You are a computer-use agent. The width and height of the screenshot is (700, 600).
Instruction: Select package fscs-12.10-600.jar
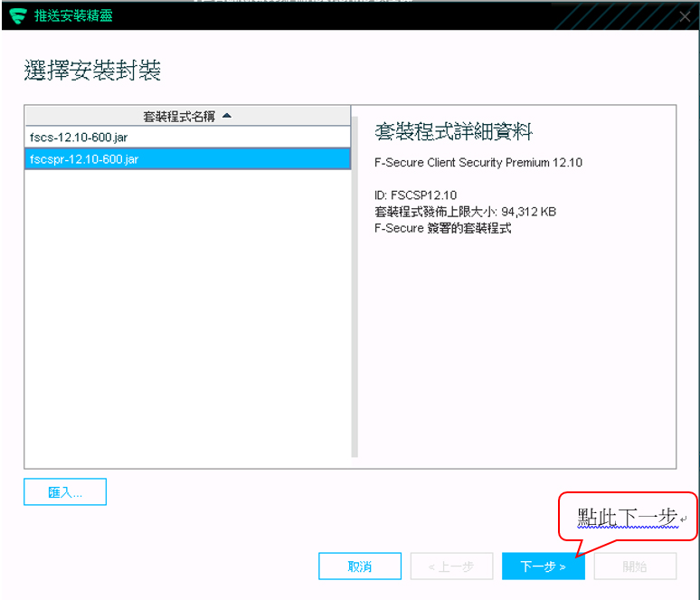(187, 138)
